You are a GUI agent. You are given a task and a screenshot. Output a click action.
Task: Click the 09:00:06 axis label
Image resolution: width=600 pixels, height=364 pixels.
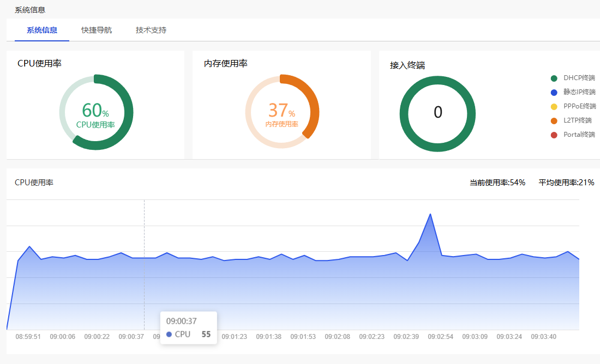coord(62,337)
